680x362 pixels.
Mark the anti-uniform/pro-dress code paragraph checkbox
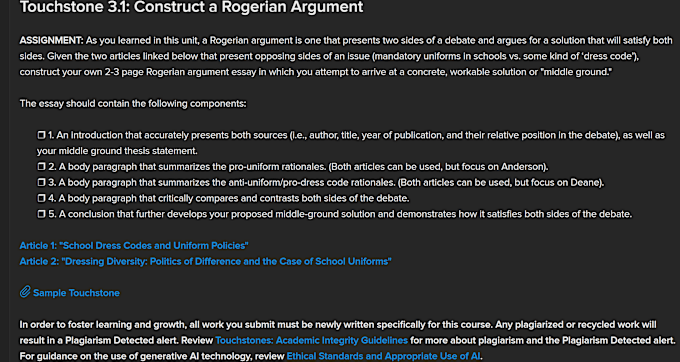point(41,183)
